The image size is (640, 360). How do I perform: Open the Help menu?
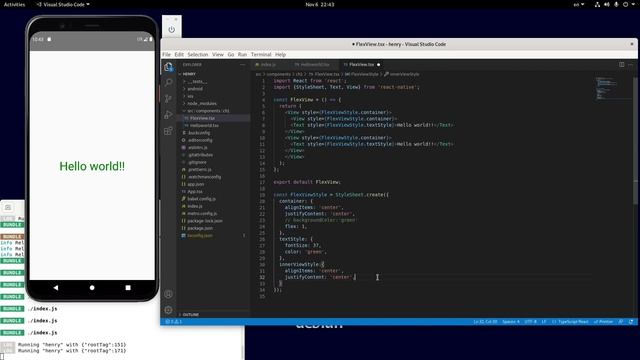(x=280, y=54)
